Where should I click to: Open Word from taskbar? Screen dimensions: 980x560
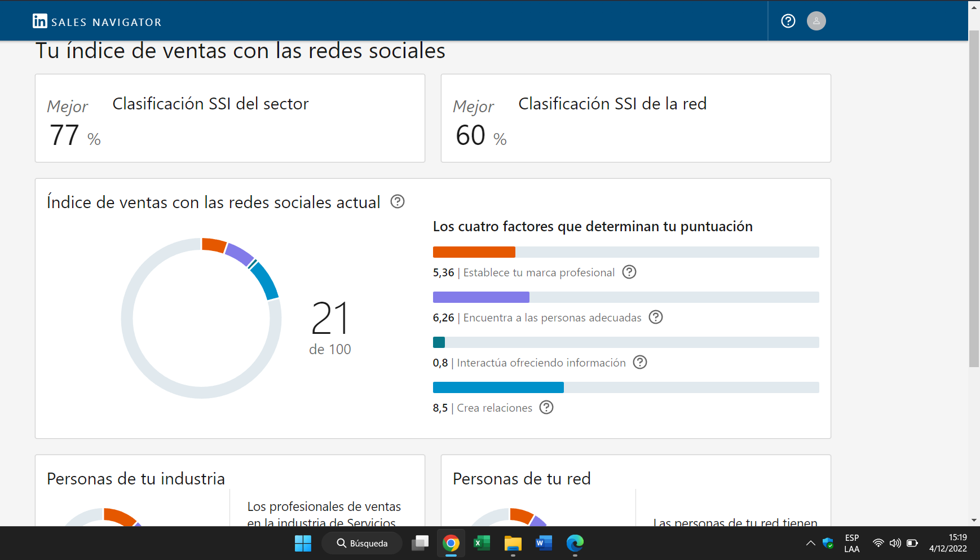pyautogui.click(x=544, y=543)
